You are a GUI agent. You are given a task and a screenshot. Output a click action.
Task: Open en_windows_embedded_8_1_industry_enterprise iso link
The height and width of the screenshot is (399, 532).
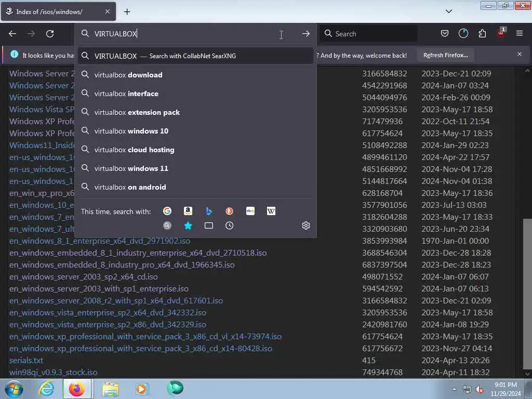coord(138,253)
